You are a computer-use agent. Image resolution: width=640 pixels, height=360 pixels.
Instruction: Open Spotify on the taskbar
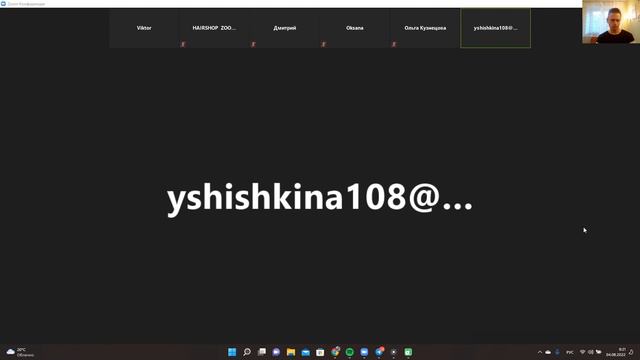pos(350,352)
